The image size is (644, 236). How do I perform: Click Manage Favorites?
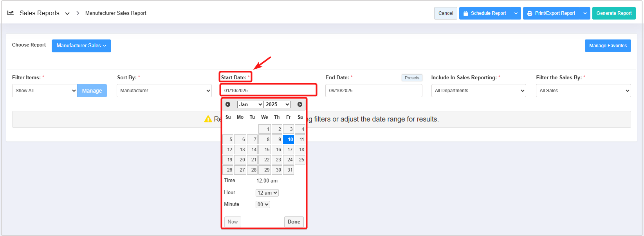pos(608,46)
